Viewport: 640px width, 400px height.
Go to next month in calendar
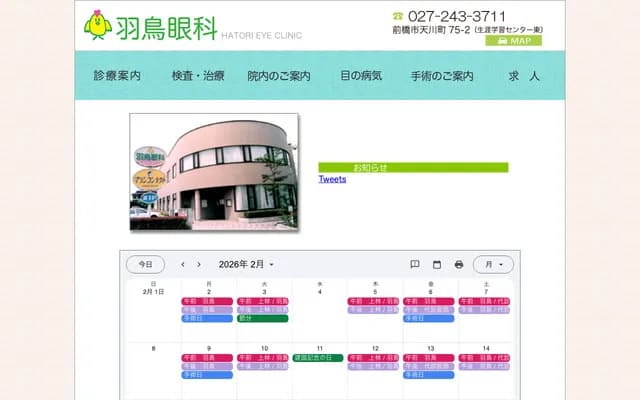pyautogui.click(x=199, y=264)
